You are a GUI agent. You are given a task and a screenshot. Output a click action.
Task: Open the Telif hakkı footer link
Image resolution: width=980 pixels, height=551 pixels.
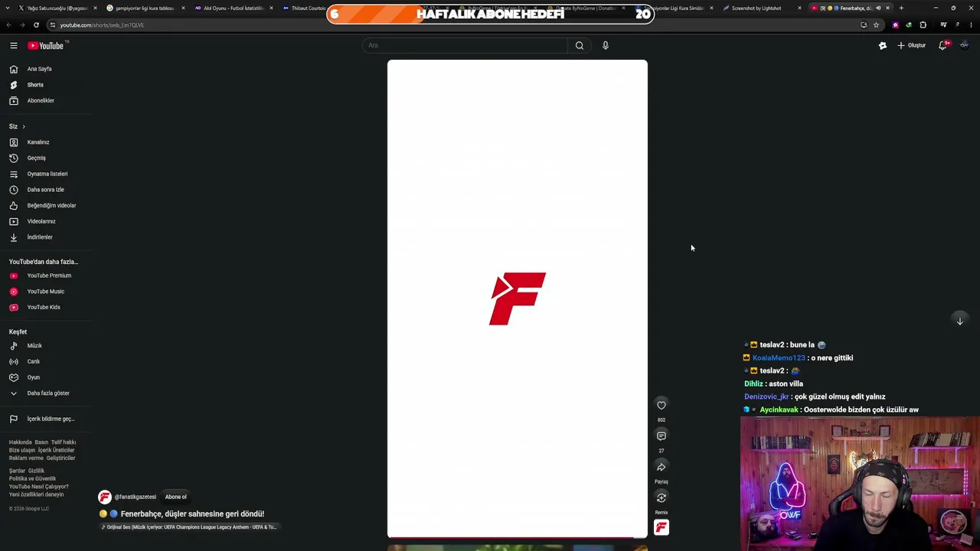pos(64,442)
